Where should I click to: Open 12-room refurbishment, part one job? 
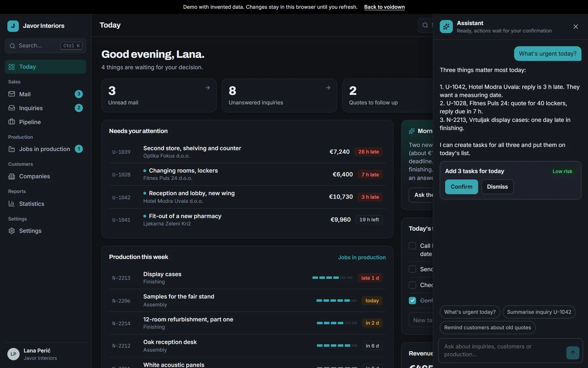coord(247,323)
